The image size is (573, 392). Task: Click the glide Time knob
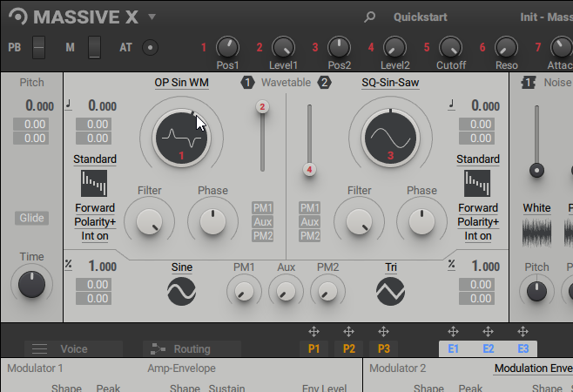pos(32,285)
